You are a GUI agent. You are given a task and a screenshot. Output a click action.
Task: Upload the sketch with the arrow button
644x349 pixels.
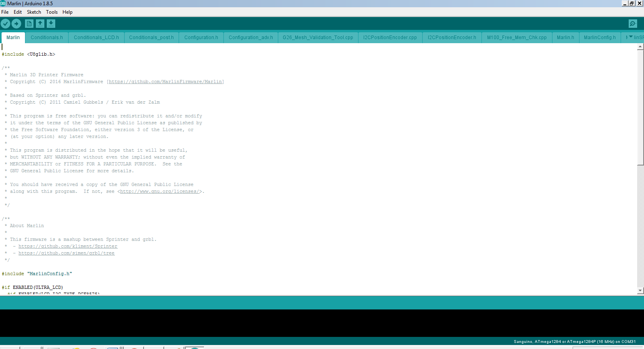tap(17, 24)
